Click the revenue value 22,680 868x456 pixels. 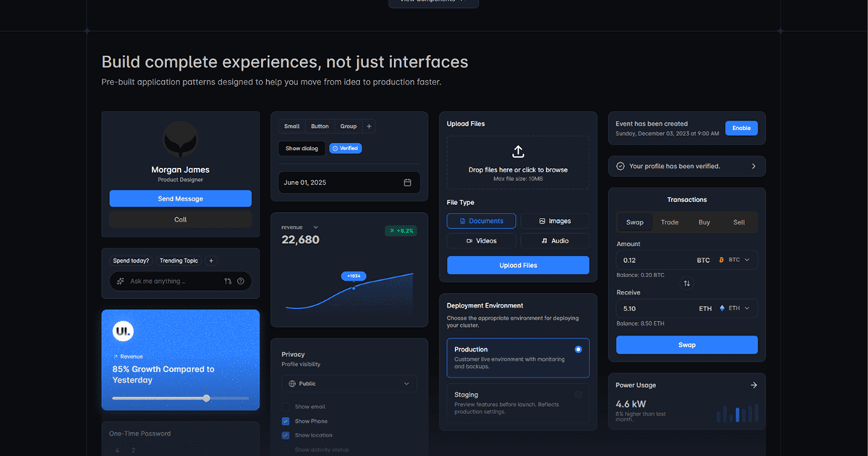tap(300, 240)
